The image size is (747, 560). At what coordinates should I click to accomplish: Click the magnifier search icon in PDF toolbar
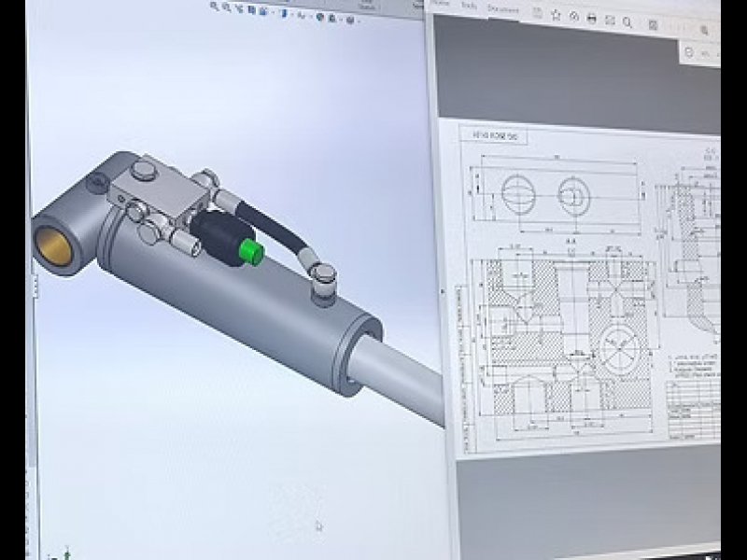tap(627, 22)
